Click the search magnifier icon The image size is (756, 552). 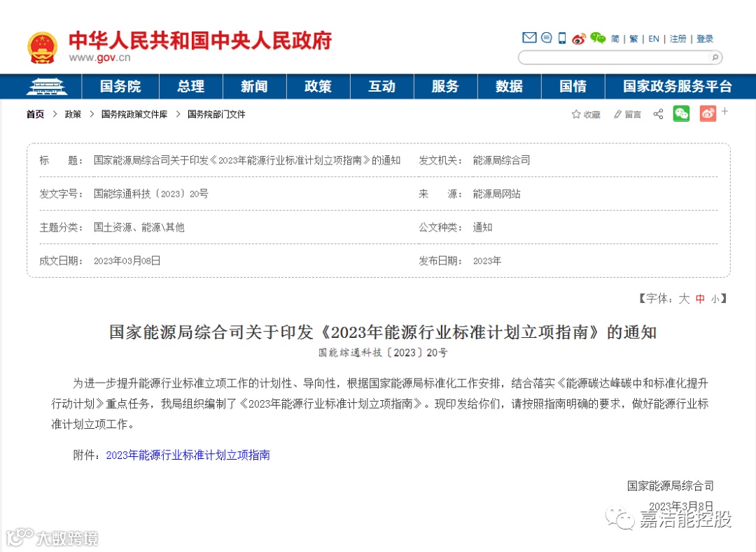(x=715, y=58)
